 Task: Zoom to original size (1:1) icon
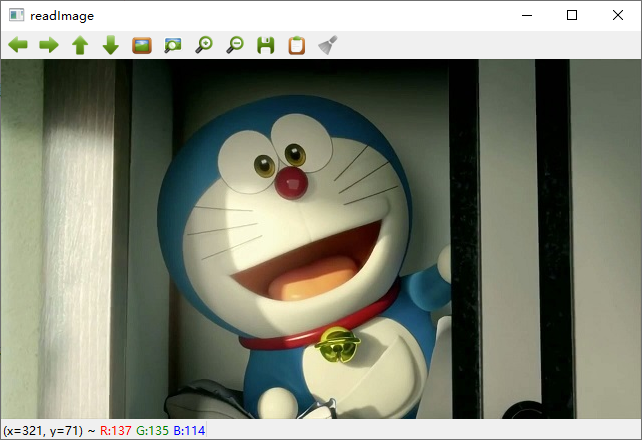pos(142,45)
